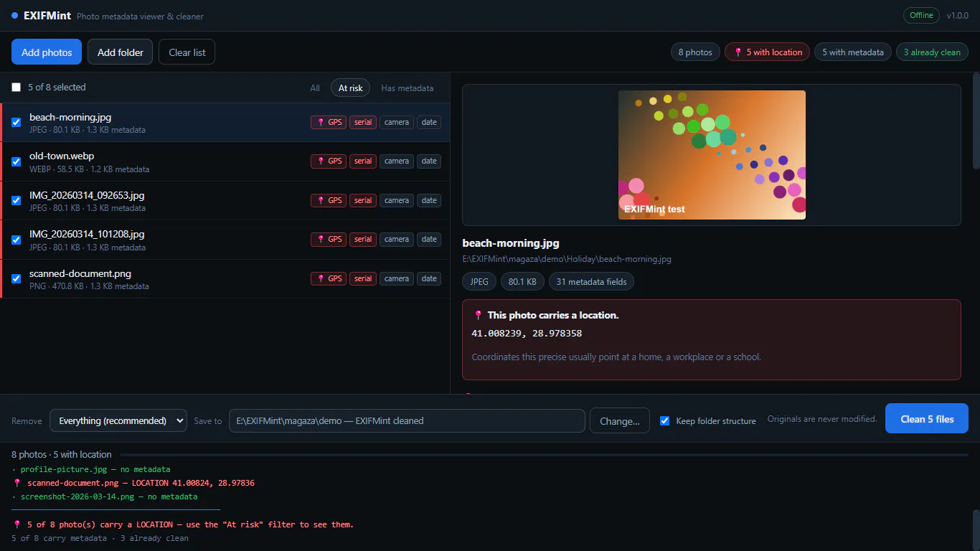Click the Clear list button
This screenshot has width=980, height=551.
tap(187, 52)
